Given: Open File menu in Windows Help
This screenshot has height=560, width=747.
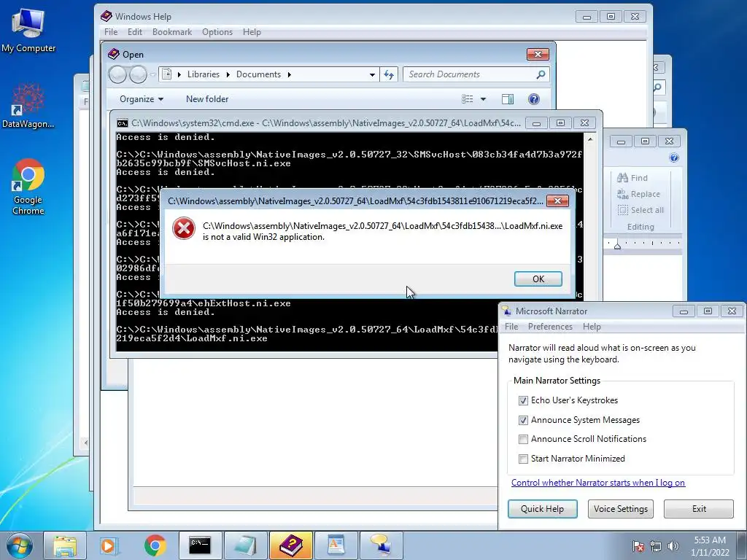Looking at the screenshot, I should point(111,32).
